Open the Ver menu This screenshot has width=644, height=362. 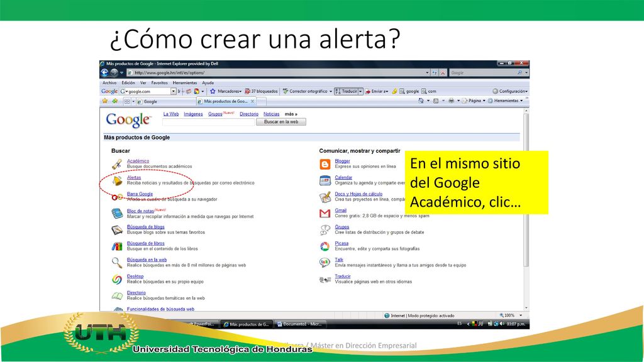[143, 82]
